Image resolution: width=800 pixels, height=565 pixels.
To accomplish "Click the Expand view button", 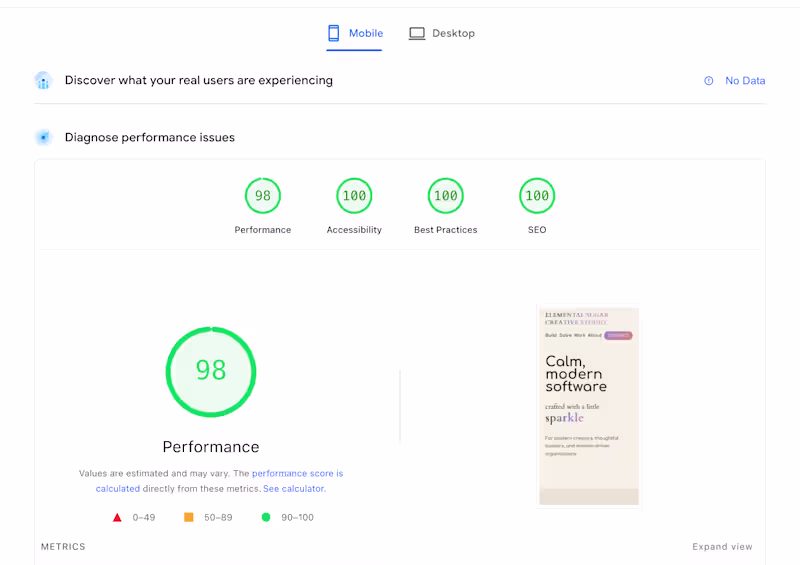I will [x=722, y=547].
